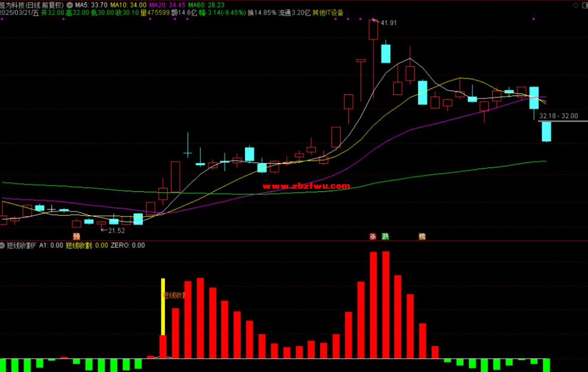Open the 其他IT设备 sector link
Viewport: 588px width, 372px height.
pos(328,13)
